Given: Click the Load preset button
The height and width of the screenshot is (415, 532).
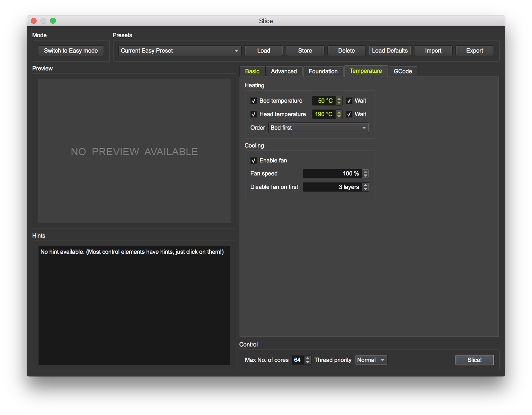Looking at the screenshot, I should (x=264, y=51).
